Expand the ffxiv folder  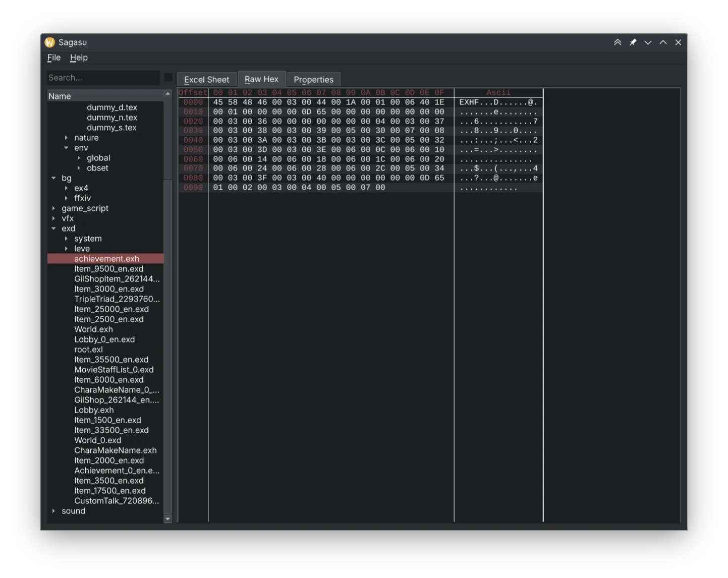click(66, 198)
